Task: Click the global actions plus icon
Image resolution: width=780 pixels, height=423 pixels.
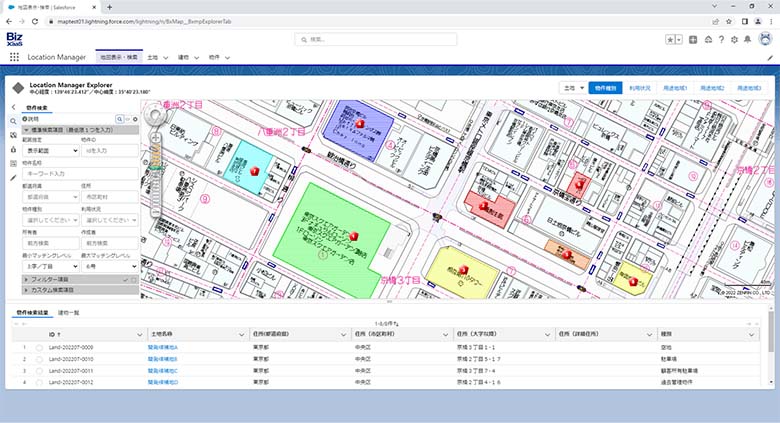Action: point(694,40)
